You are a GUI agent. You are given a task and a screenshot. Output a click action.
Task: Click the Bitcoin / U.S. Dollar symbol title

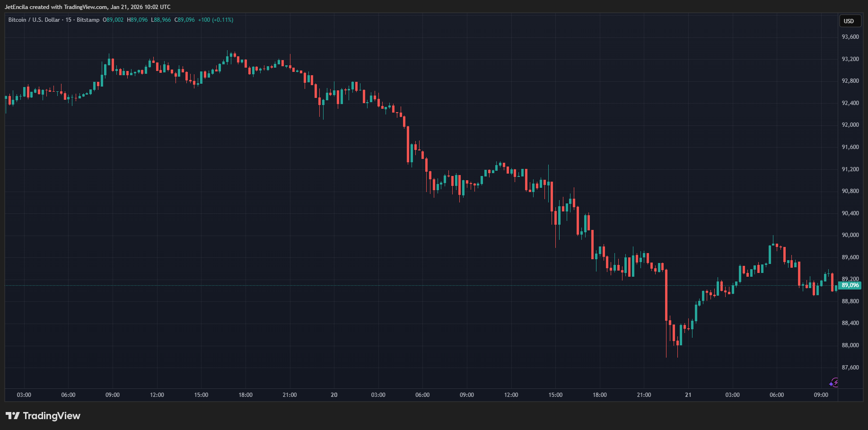[34, 20]
